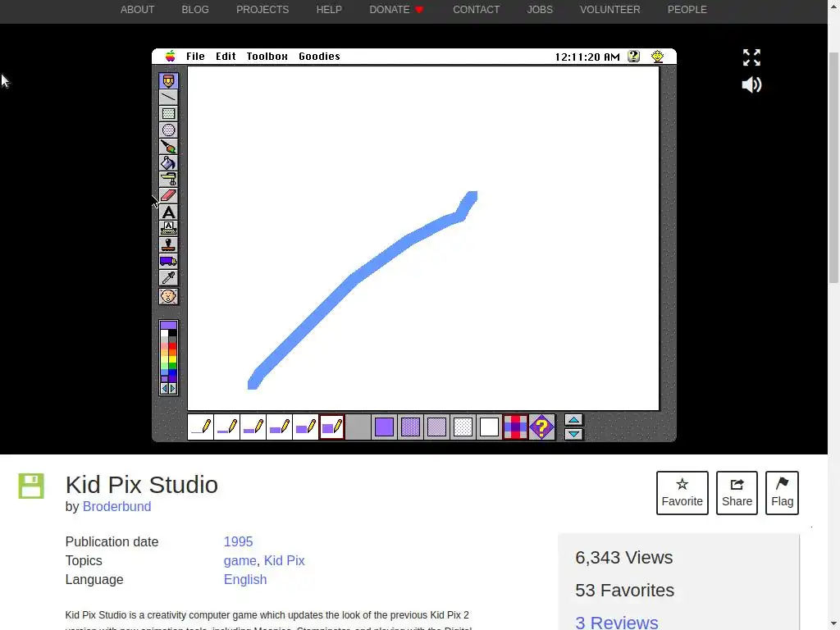The width and height of the screenshot is (840, 630).
Task: Select the solid purple fill pattern
Action: [x=384, y=427]
